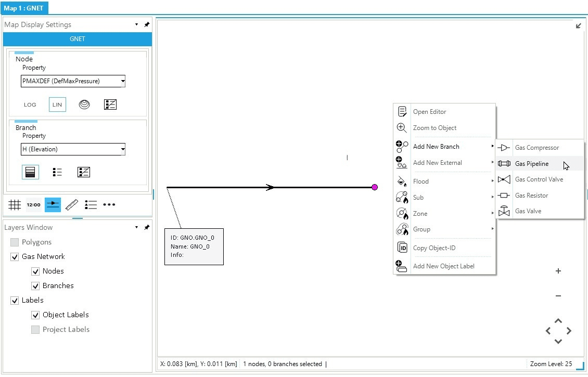Open the node contour display icon
Screen dimensions: 588x377
84,105
